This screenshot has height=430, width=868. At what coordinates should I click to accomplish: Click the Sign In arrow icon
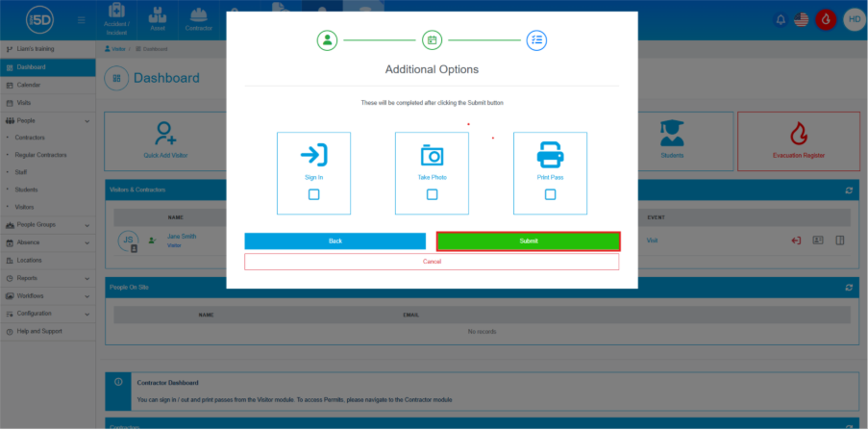coord(313,155)
